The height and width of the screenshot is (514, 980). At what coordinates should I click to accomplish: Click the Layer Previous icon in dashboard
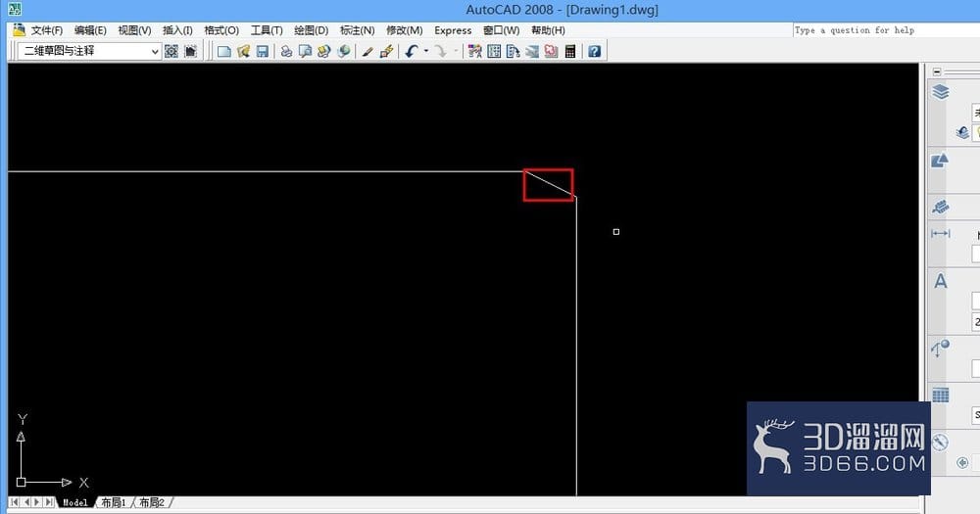pyautogui.click(x=962, y=132)
